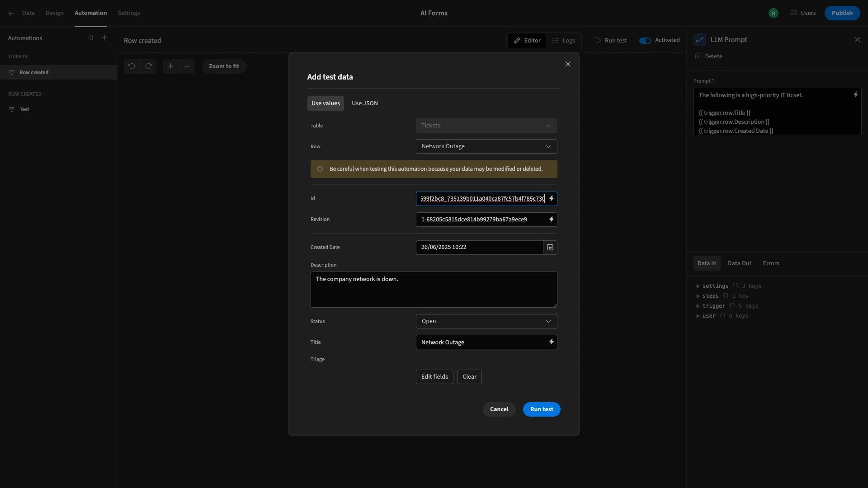Screen dimensions: 868x488
Task: Zoom in canvas with plus icon
Action: coord(170,66)
